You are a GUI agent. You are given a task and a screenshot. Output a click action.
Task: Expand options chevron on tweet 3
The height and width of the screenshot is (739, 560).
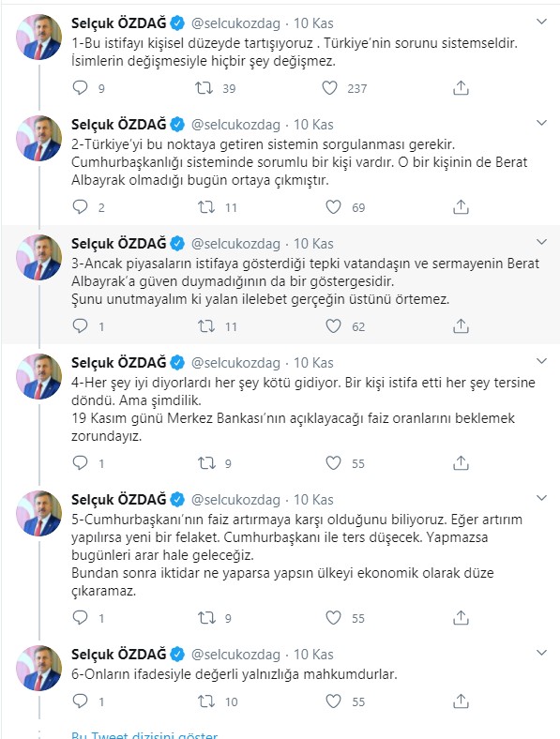(542, 242)
